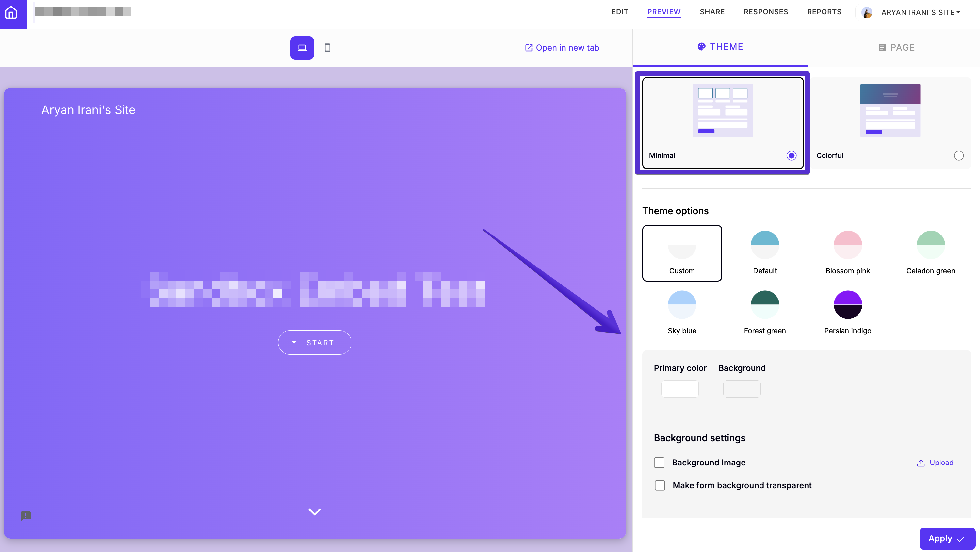The image size is (980, 552).
Task: Select the Minimal layout radio button
Action: [791, 155]
